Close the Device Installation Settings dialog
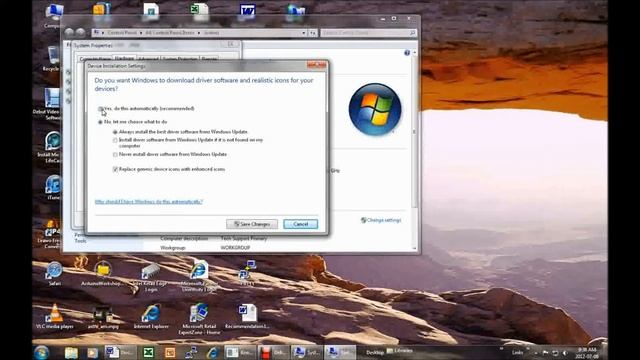Viewport: 640px width, 360px height. click(x=317, y=65)
